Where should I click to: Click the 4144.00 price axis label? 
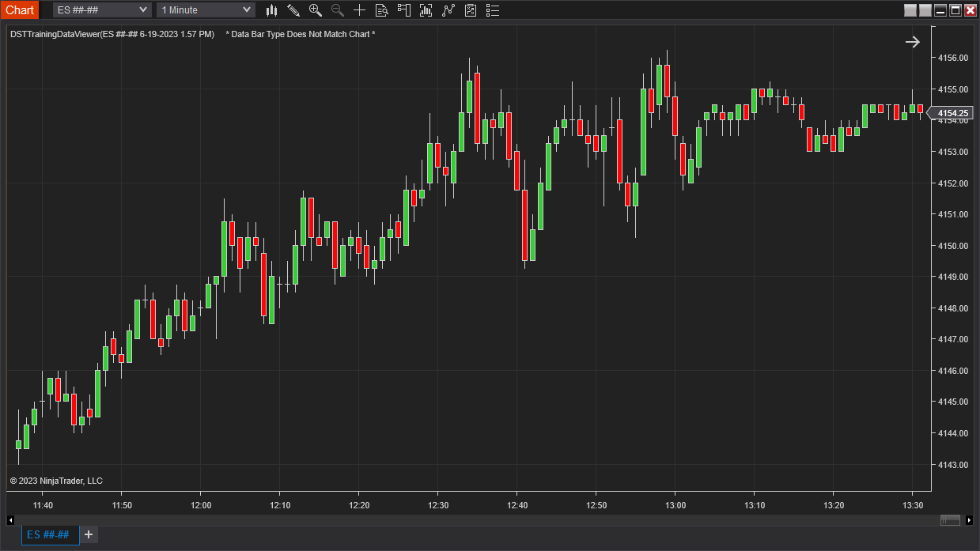pos(952,433)
